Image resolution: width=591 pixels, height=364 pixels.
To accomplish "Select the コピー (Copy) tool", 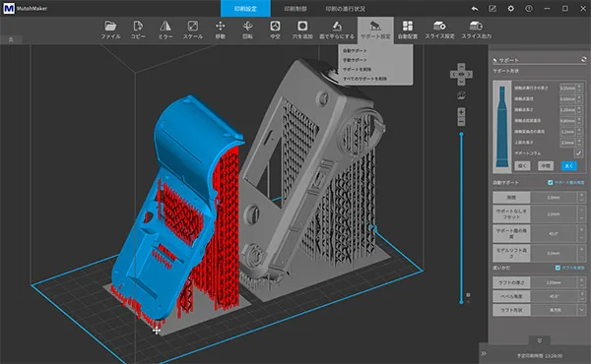I will click(138, 30).
